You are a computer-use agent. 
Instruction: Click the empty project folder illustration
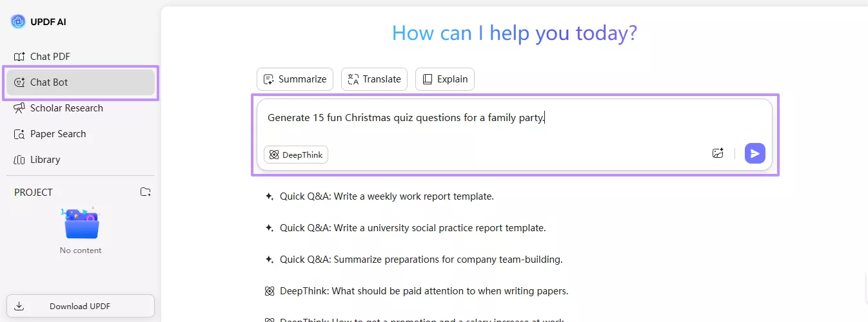coord(81,223)
